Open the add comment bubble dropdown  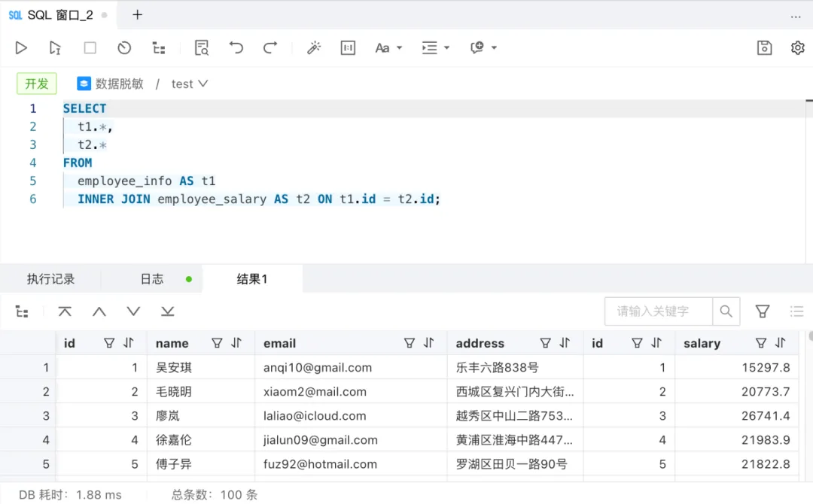click(483, 47)
